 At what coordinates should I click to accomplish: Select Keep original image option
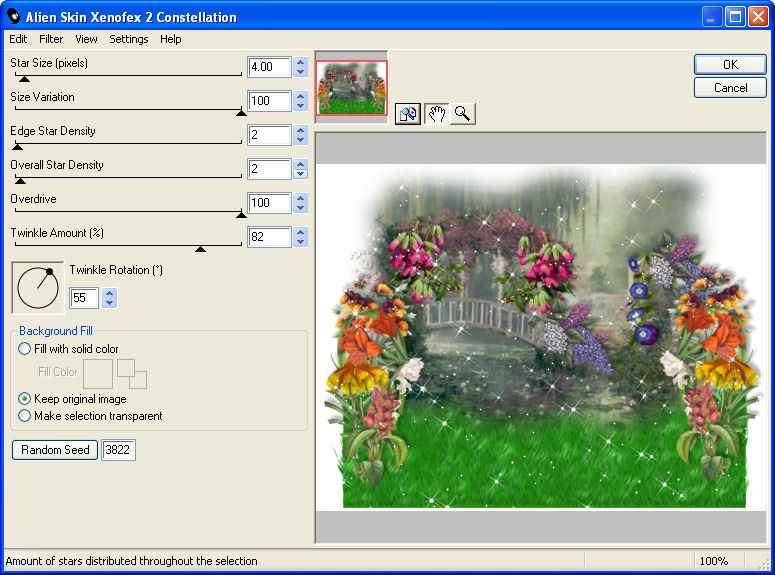click(x=25, y=399)
